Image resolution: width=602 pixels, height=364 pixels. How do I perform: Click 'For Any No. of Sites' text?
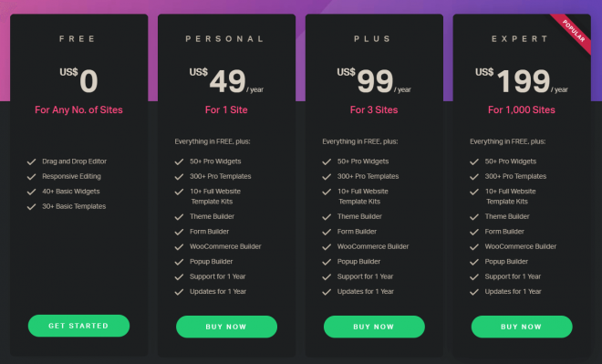[x=78, y=109]
